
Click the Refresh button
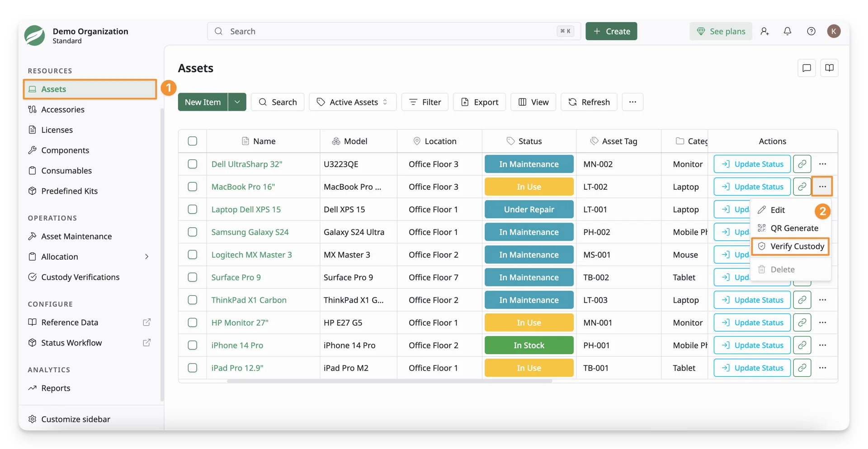pos(589,102)
